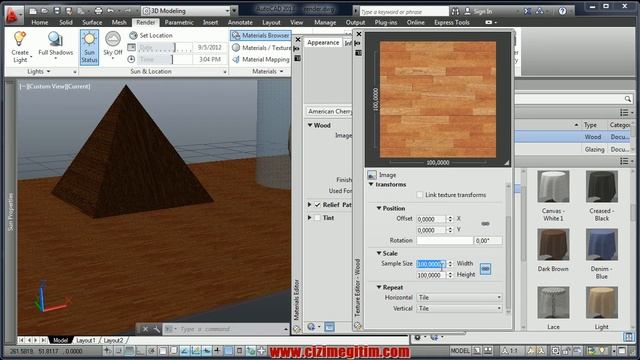Viewport: 640px width, 360px height.
Task: Click the Save quick access icon
Action: click(x=57, y=11)
